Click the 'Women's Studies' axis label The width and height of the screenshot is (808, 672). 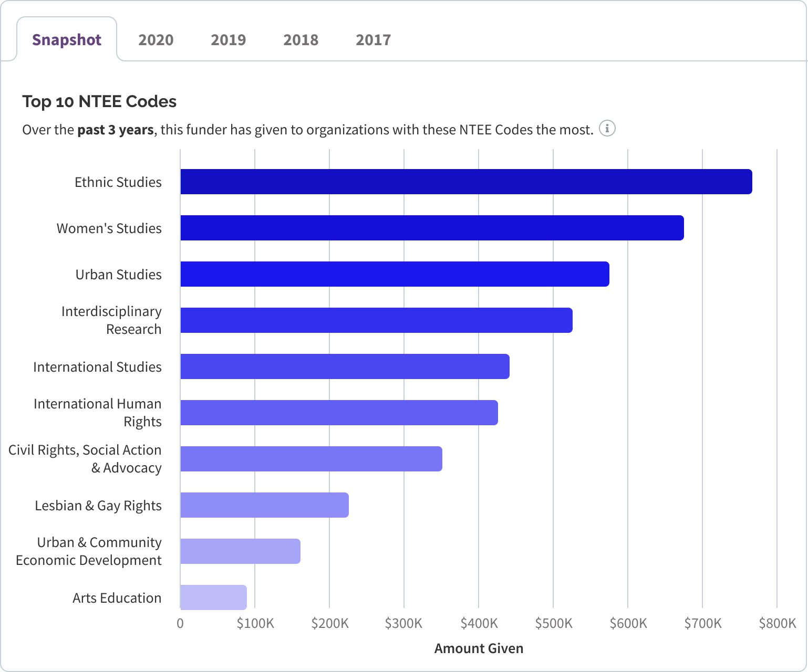pyautogui.click(x=109, y=228)
